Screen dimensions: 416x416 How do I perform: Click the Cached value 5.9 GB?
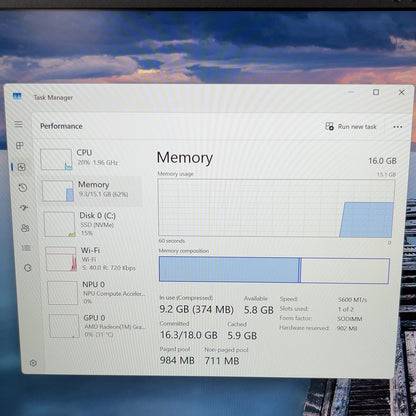tap(242, 335)
